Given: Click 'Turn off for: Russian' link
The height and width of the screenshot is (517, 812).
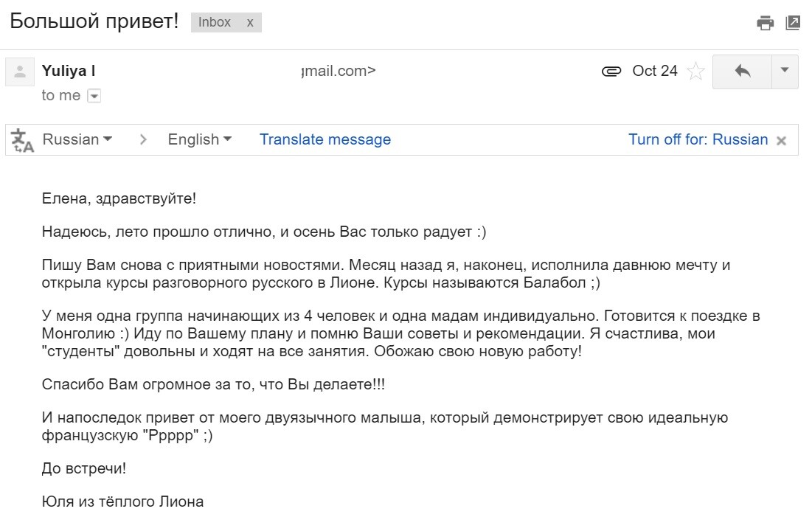Looking at the screenshot, I should click(698, 139).
